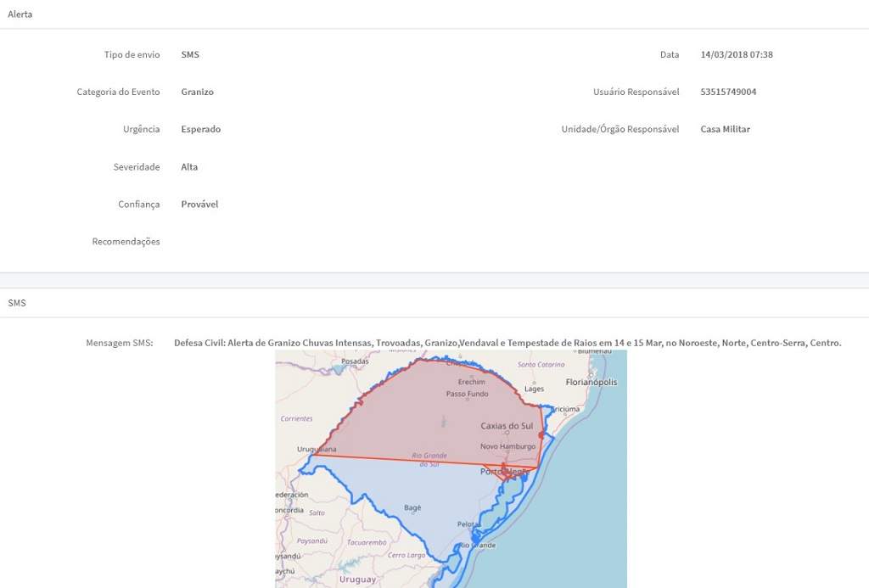
Task: Click Novo Hamburgo on the map
Action: pos(508,446)
